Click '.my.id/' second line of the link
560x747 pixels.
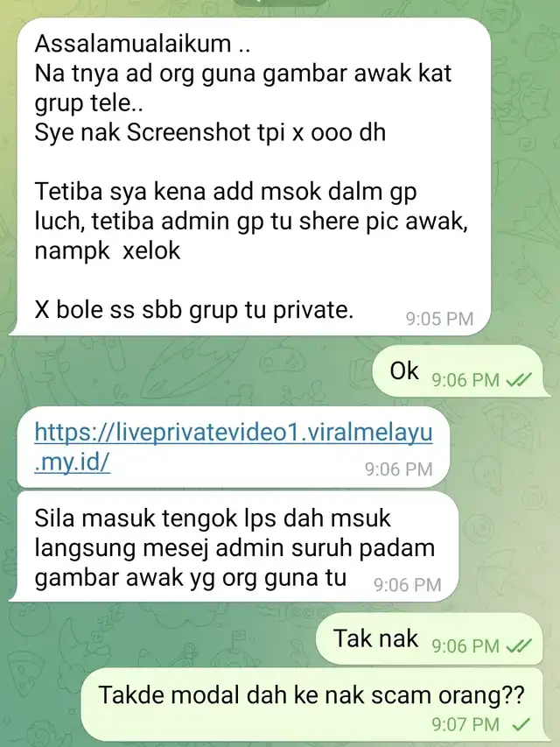point(73,462)
